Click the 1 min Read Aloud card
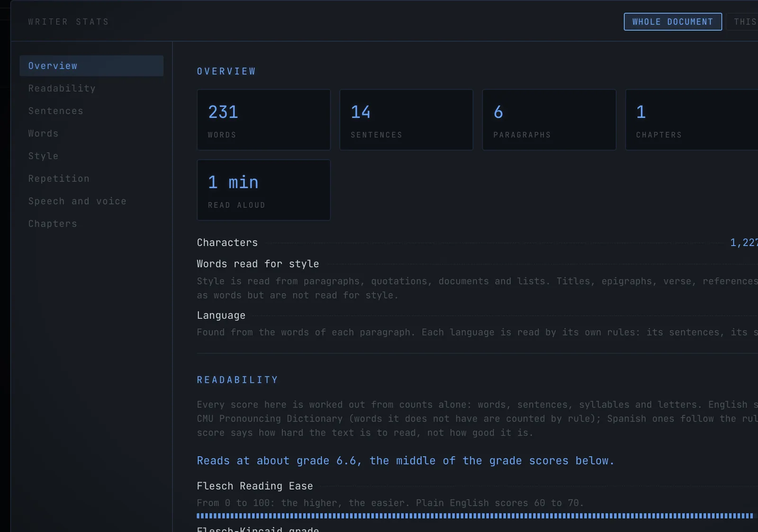Screen dimensions: 758x532 [264, 190]
